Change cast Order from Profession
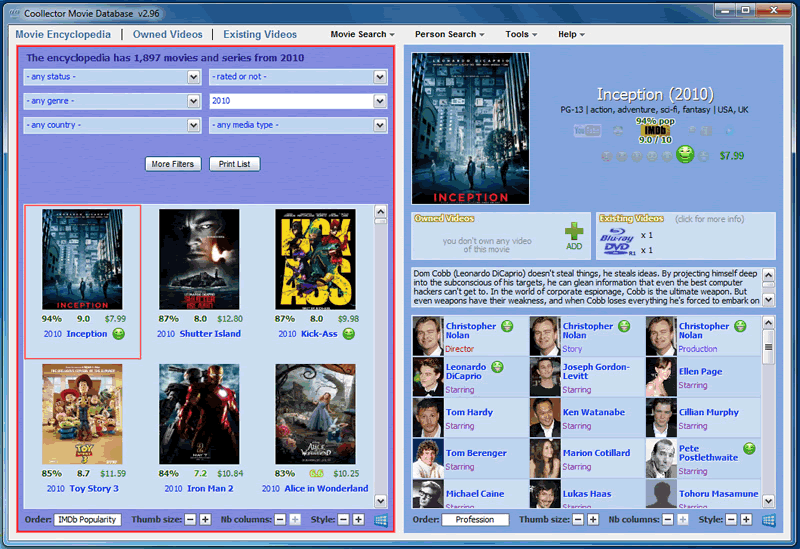Screen dimensions: 800x549 (x=475, y=519)
